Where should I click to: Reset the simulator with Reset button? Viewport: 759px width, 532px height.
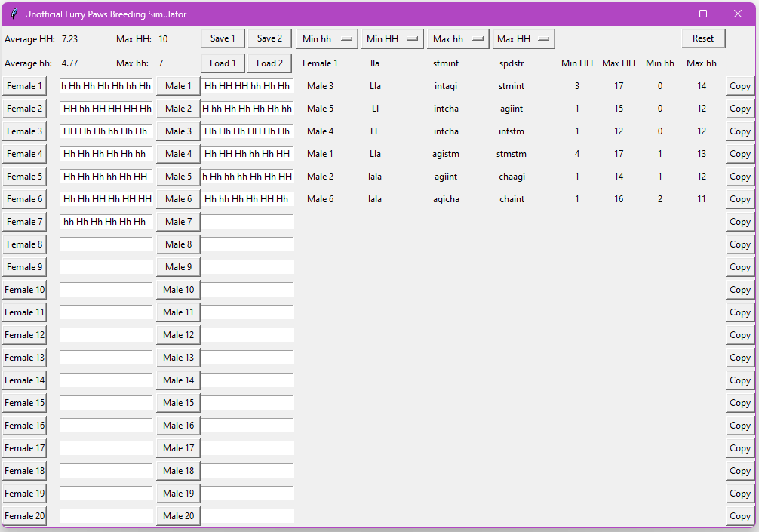point(703,38)
